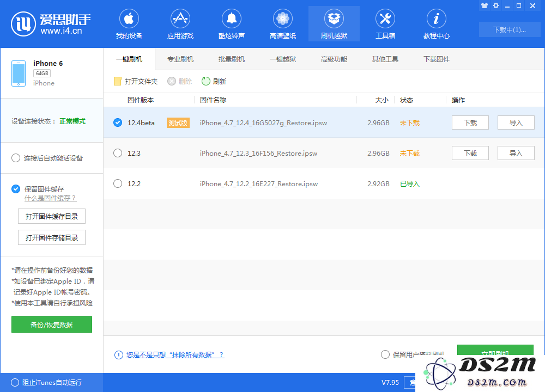545x392 pixels.
Task: Click the 固件名称 column header
Action: (x=213, y=100)
